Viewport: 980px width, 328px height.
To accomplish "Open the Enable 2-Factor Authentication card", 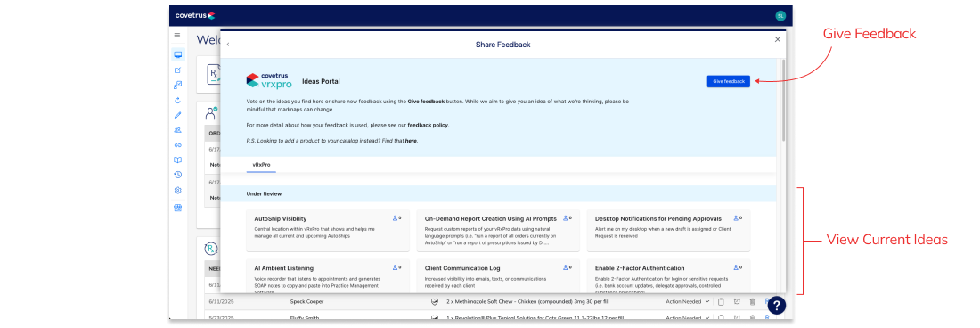I will [x=668, y=276].
